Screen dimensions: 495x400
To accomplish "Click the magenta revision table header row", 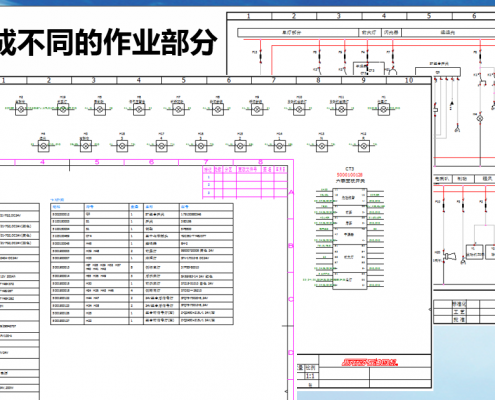I will [x=245, y=169].
